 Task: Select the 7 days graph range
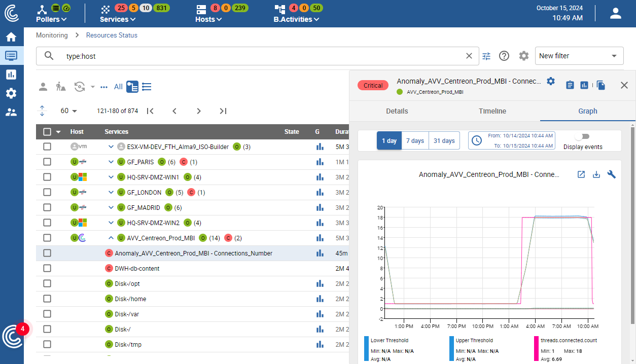(415, 140)
